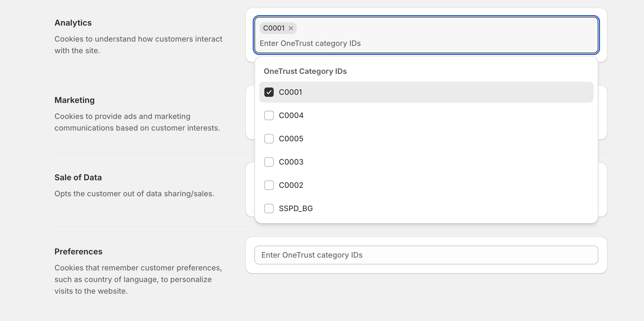
Task: Click the Preferences OneTrust category IDs field
Action: click(x=426, y=255)
